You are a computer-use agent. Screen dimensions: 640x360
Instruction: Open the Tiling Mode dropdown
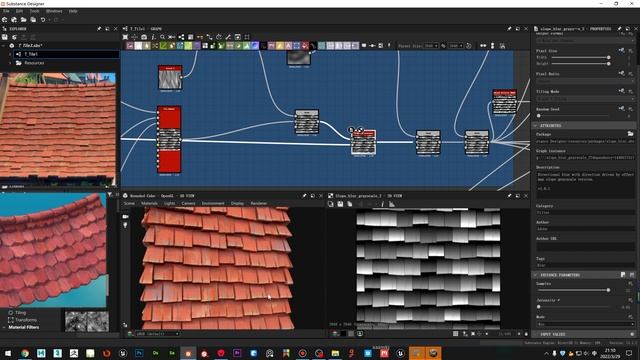click(x=584, y=98)
